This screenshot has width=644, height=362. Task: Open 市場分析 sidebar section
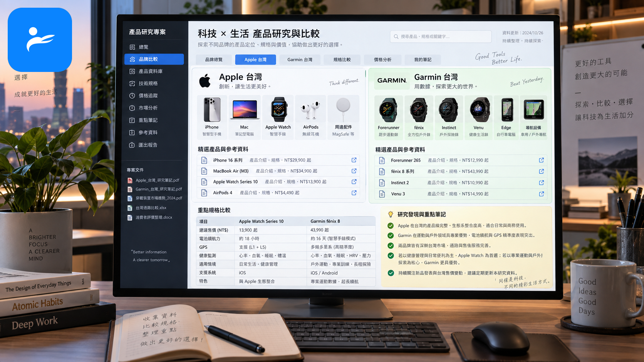coord(154,108)
